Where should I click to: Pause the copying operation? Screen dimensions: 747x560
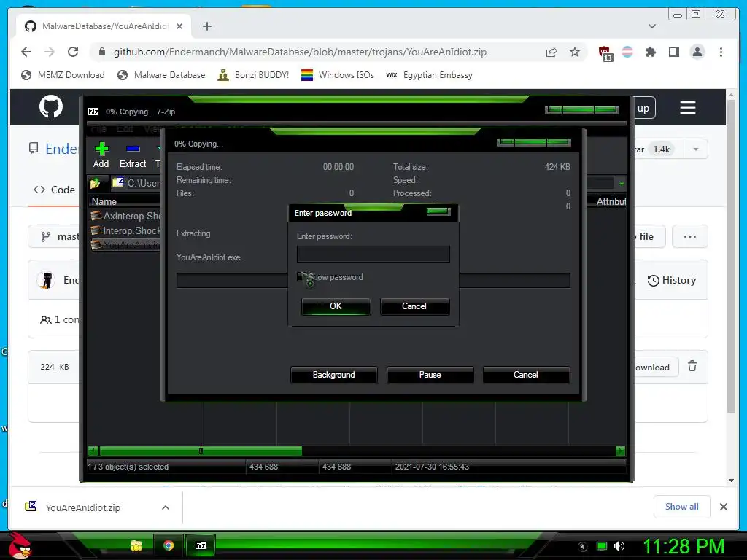(430, 375)
